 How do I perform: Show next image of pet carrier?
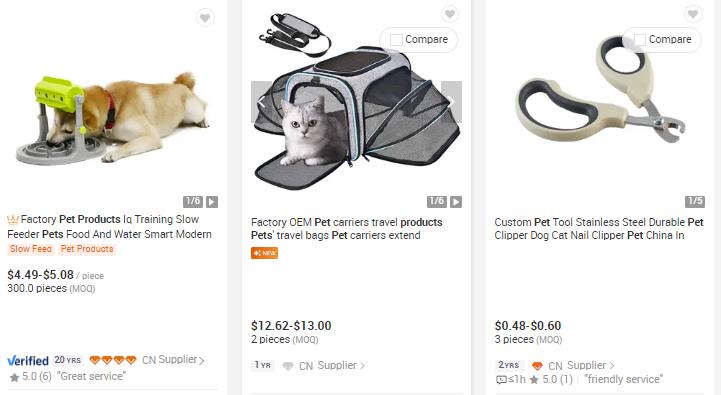pyautogui.click(x=451, y=102)
